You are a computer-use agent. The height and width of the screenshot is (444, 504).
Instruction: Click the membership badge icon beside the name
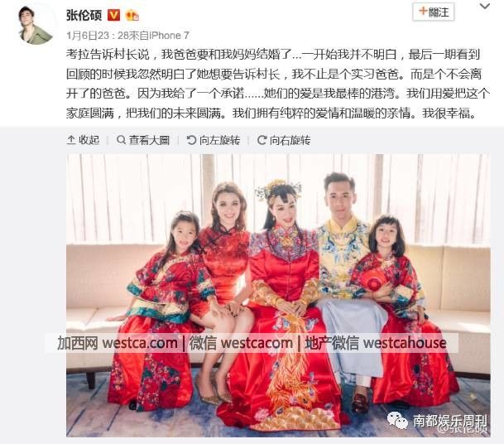pos(132,15)
